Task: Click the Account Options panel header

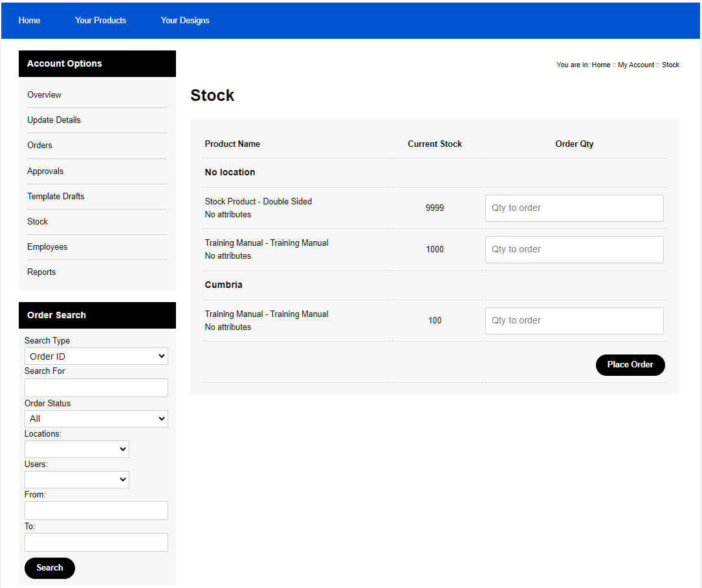Action: pyautogui.click(x=97, y=63)
